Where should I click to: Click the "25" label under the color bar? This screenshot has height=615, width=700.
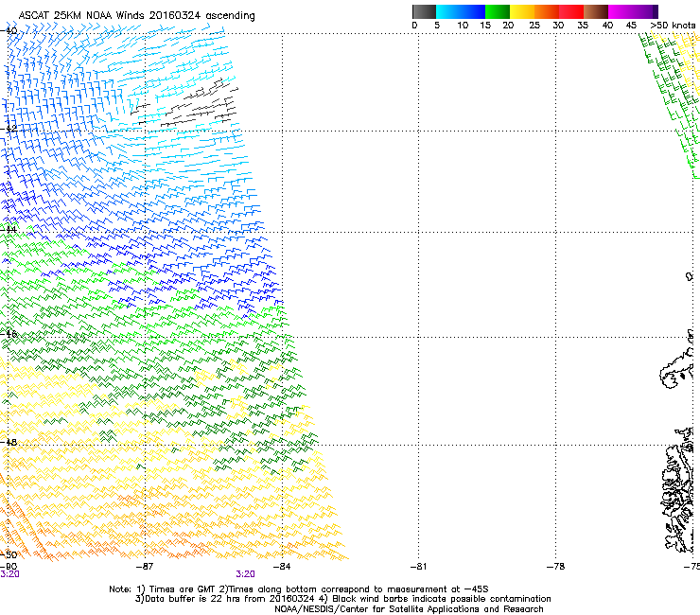click(534, 26)
